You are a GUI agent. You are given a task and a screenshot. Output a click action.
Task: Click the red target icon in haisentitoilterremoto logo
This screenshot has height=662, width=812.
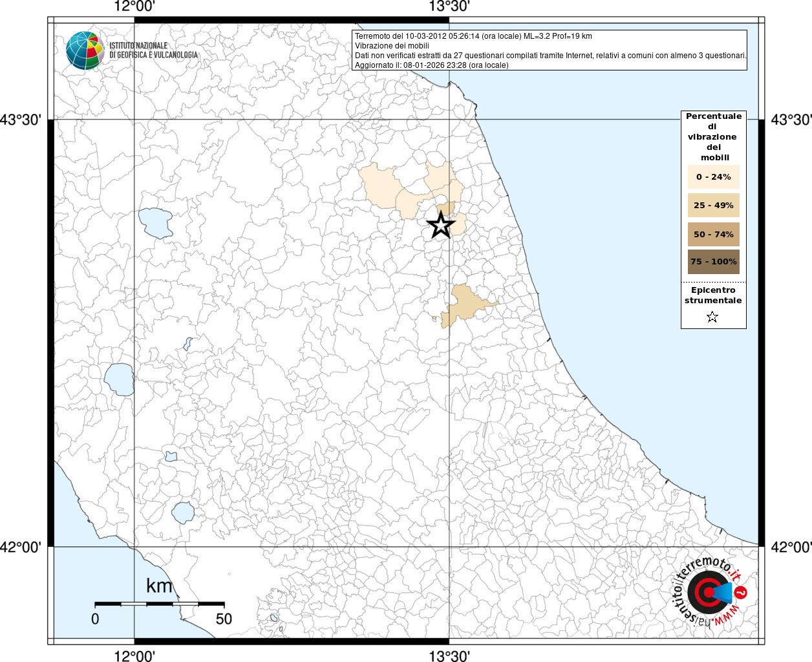click(x=707, y=592)
